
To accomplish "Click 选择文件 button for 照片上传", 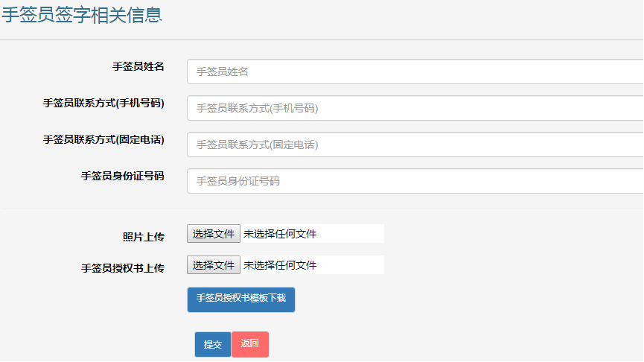I will pos(214,234).
